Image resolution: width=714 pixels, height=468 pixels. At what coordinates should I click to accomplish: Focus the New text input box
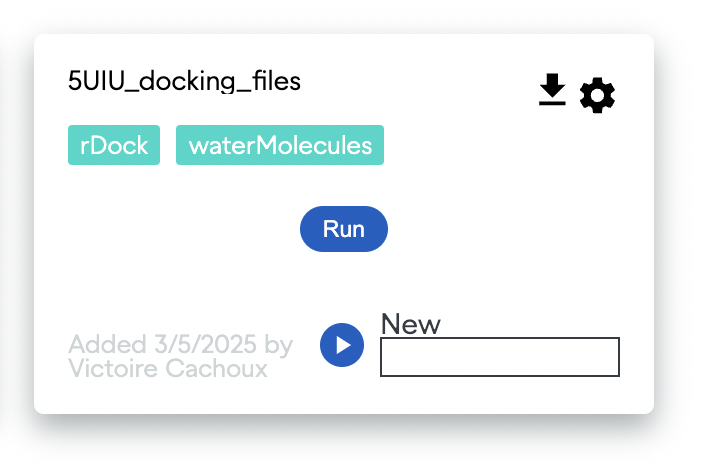pos(499,357)
